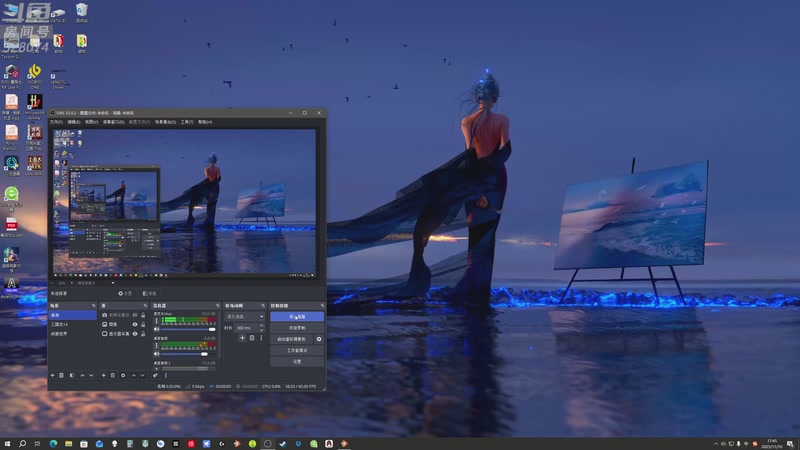Screen dimensions: 800x450
Task: Open the Microsoft Edge icon on the taskbar
Action: [53, 444]
